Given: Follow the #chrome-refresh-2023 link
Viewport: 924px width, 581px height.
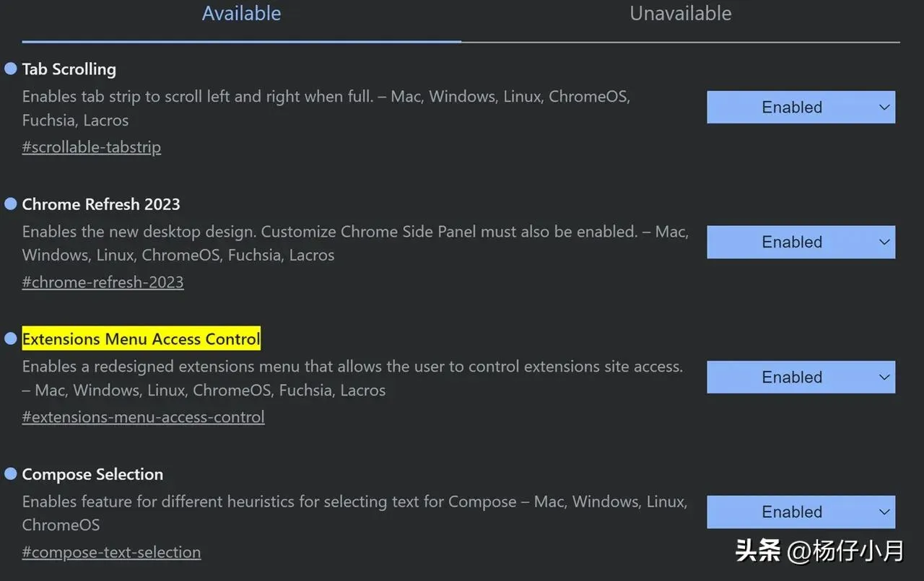Looking at the screenshot, I should click(103, 282).
